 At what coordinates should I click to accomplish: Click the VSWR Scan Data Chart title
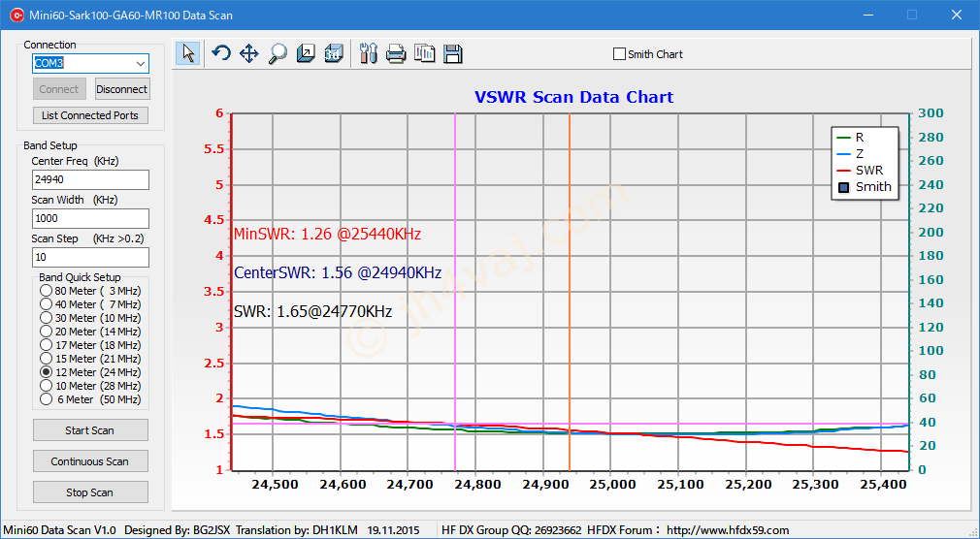coord(573,98)
